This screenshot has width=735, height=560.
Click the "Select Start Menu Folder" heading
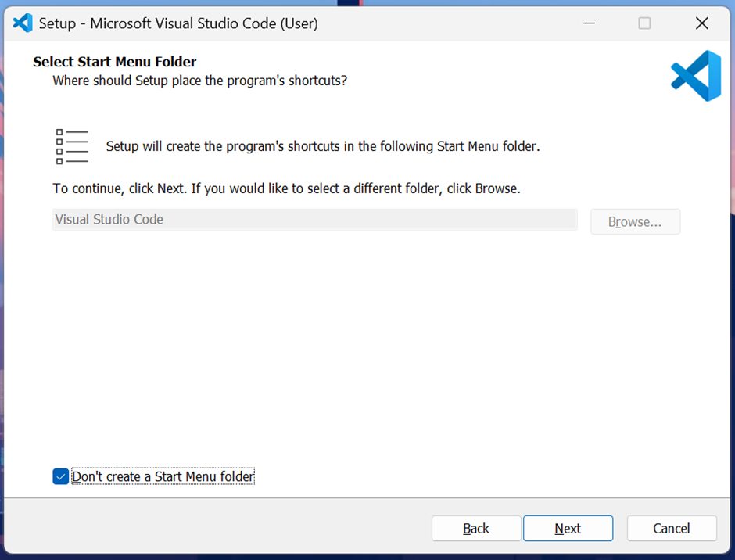[x=115, y=62]
